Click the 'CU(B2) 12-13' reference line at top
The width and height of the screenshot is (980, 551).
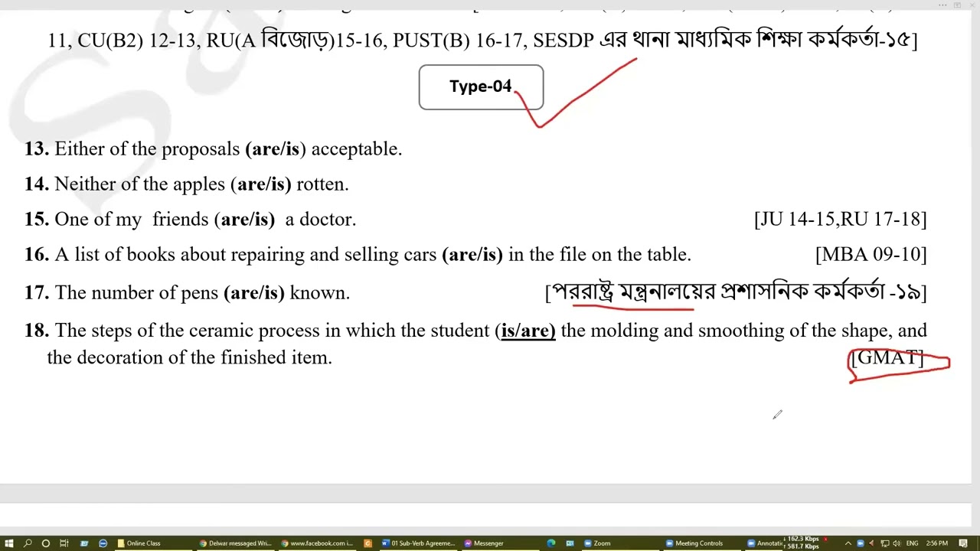click(x=482, y=40)
